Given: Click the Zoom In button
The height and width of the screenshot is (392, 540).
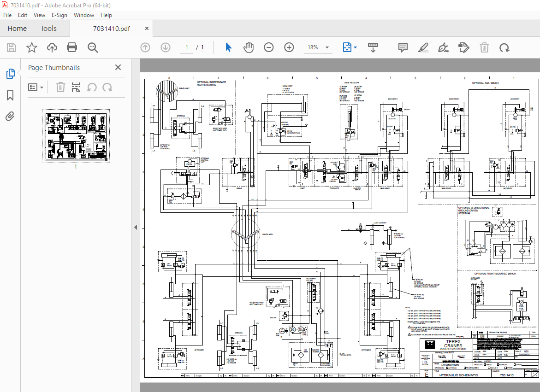Looking at the screenshot, I should [289, 47].
